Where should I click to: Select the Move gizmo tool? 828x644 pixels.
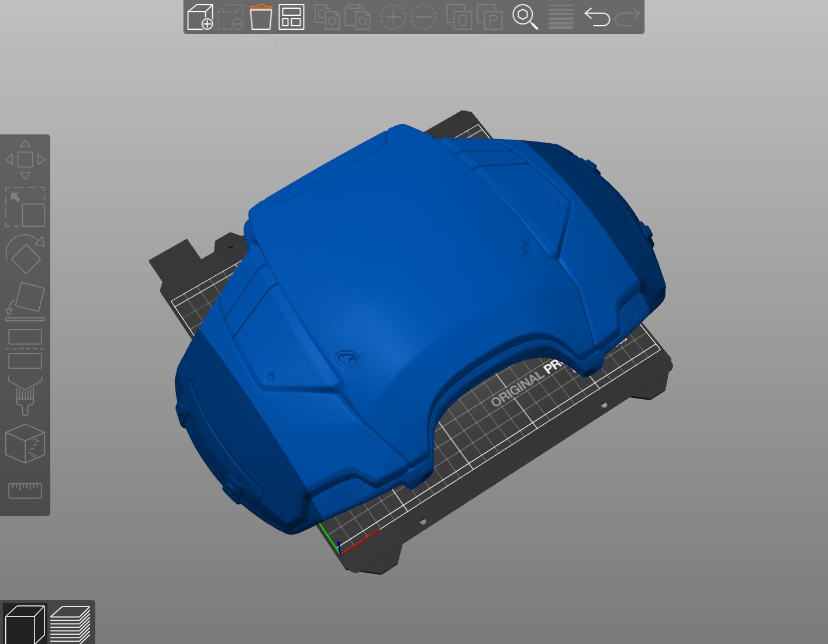click(25, 160)
